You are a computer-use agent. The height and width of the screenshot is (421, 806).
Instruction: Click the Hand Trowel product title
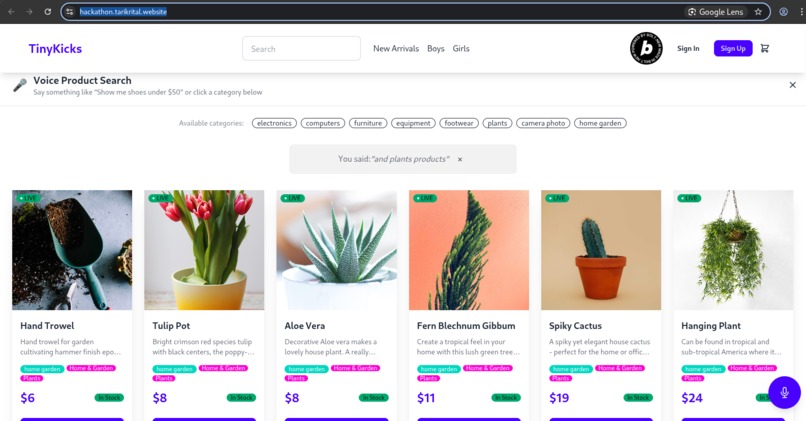click(x=47, y=326)
